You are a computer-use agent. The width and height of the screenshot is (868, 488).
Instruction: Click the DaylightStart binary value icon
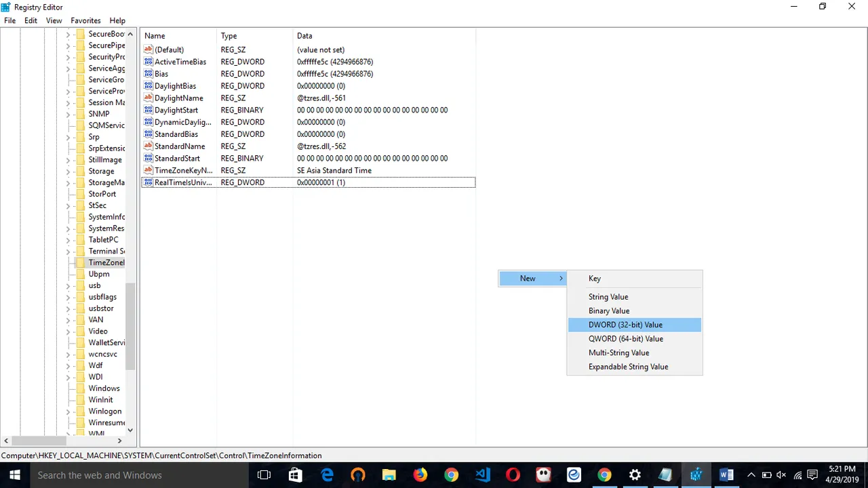click(149, 110)
